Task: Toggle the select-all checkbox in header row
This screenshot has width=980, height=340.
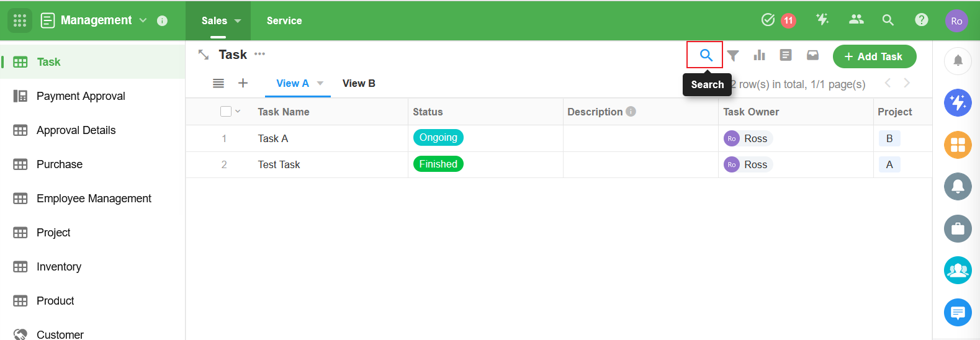Action: click(x=226, y=112)
